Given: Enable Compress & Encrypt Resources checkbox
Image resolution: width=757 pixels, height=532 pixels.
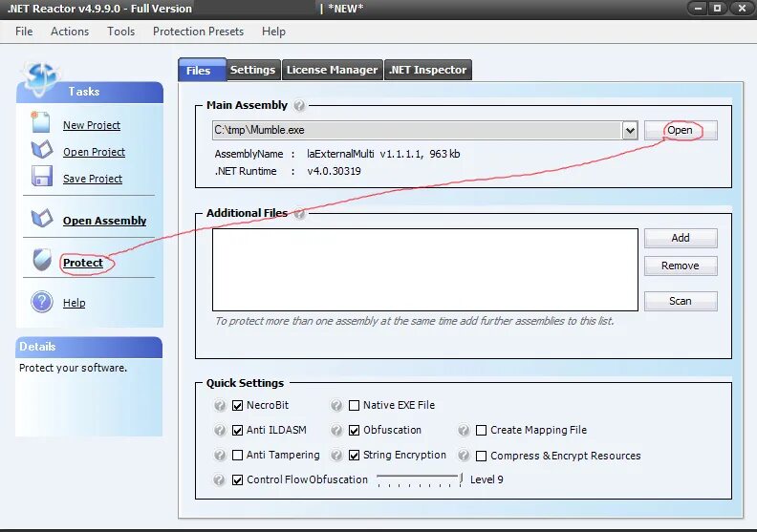Looking at the screenshot, I should pyautogui.click(x=482, y=456).
